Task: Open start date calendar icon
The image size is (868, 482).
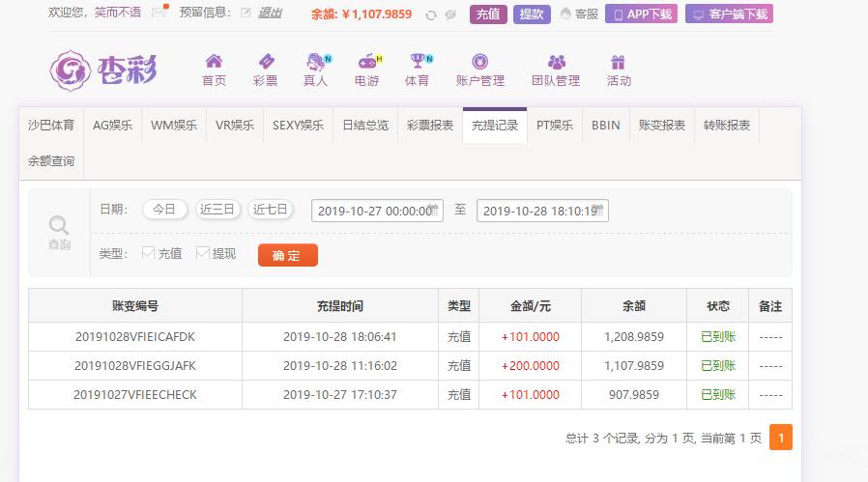Action: (x=433, y=210)
